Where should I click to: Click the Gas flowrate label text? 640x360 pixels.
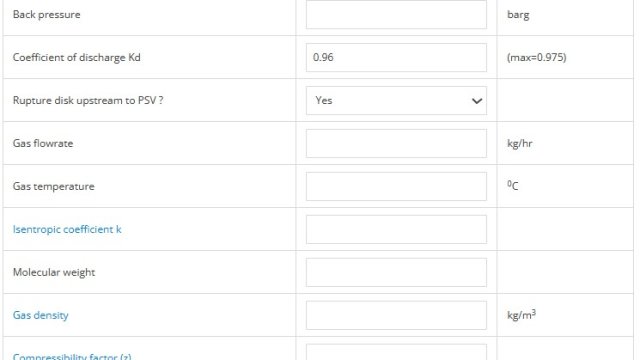click(43, 143)
